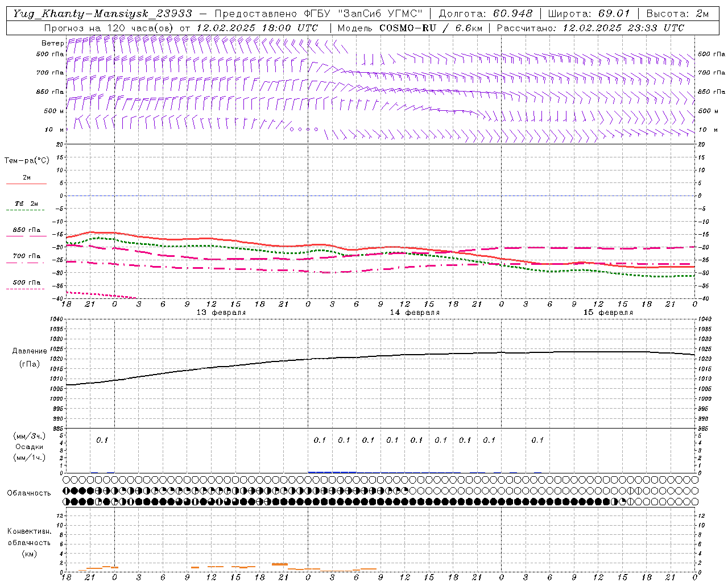Click the isolated 0.1 precipitation value on 15 февраля
The height and width of the screenshot is (582, 728).
tap(537, 440)
